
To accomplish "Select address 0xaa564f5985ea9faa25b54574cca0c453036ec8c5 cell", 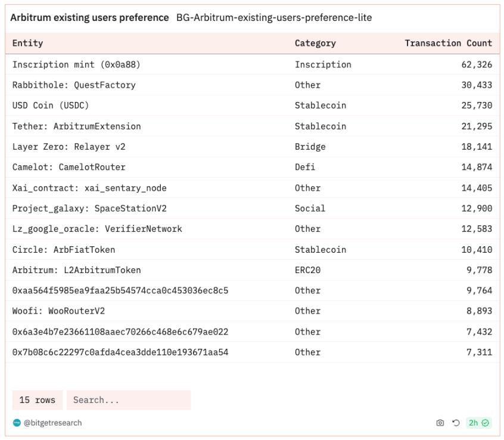I will (120, 290).
